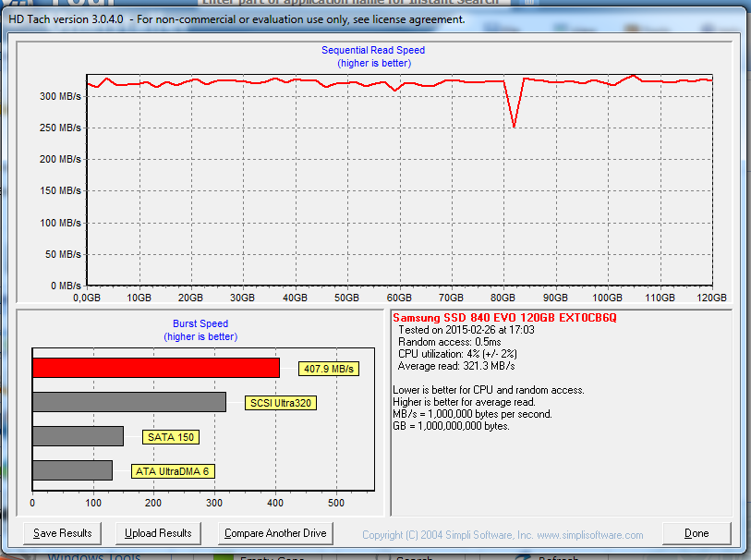Click the Samsung SSD 840 EVO drive title
The width and height of the screenshot is (751, 560).
click(x=504, y=318)
